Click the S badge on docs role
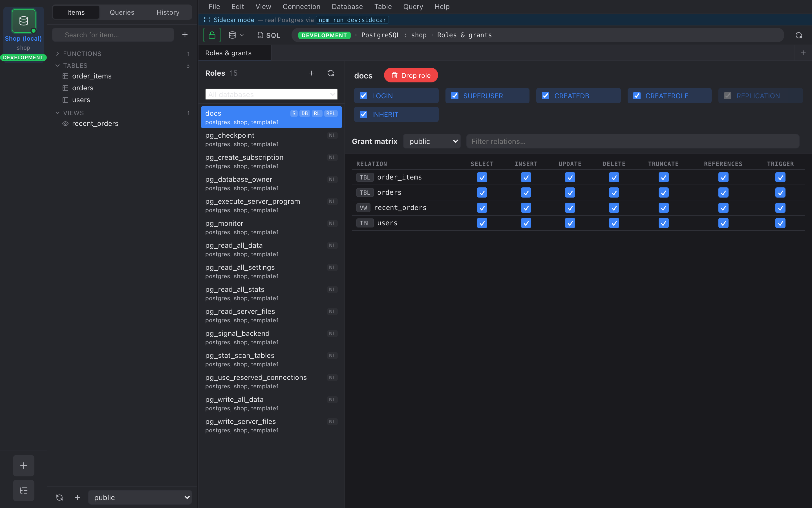This screenshot has width=812, height=508. [294, 113]
